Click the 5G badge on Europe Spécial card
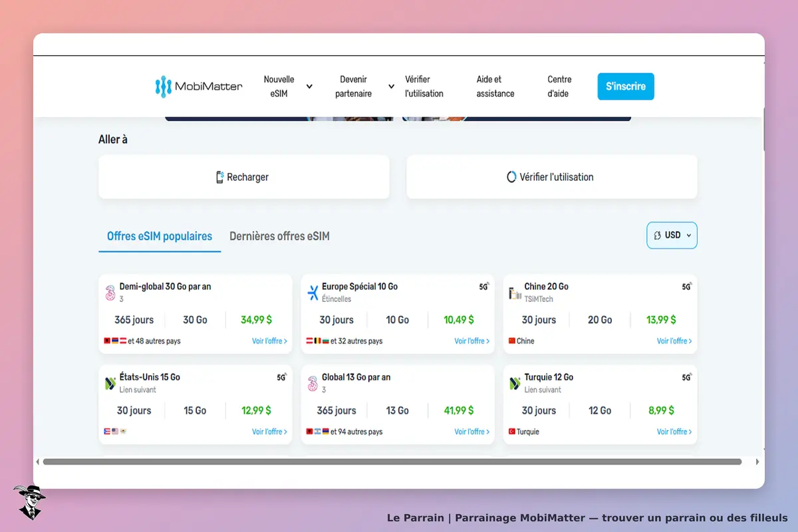This screenshot has width=798, height=532. (x=484, y=287)
